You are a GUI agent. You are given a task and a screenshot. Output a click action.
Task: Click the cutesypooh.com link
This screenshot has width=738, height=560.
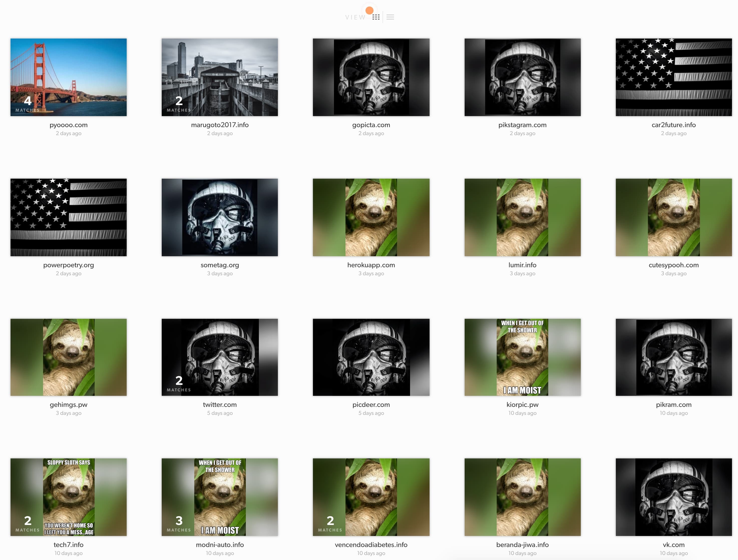pos(673,265)
